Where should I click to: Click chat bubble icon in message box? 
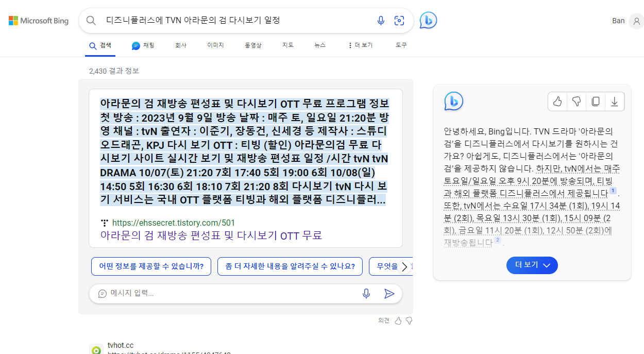[102, 294]
